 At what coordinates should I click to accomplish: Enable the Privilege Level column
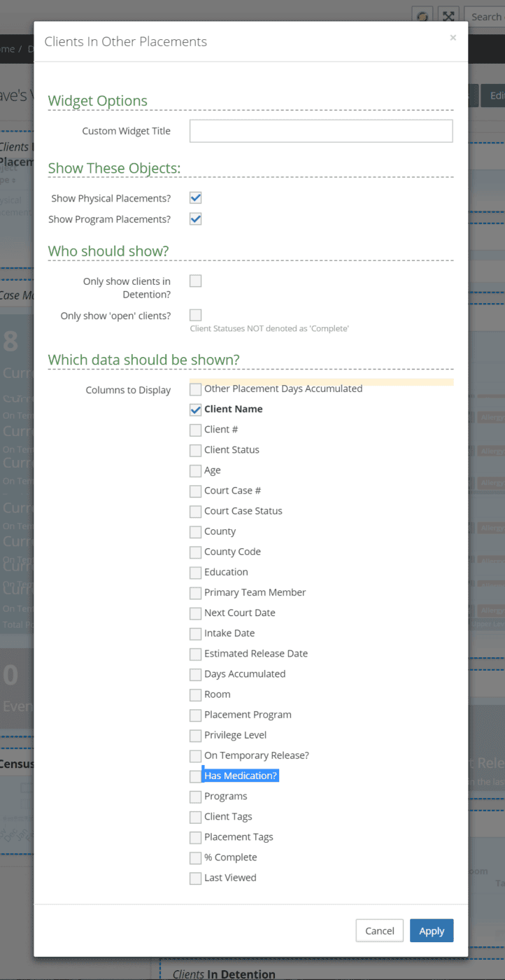pyautogui.click(x=196, y=736)
